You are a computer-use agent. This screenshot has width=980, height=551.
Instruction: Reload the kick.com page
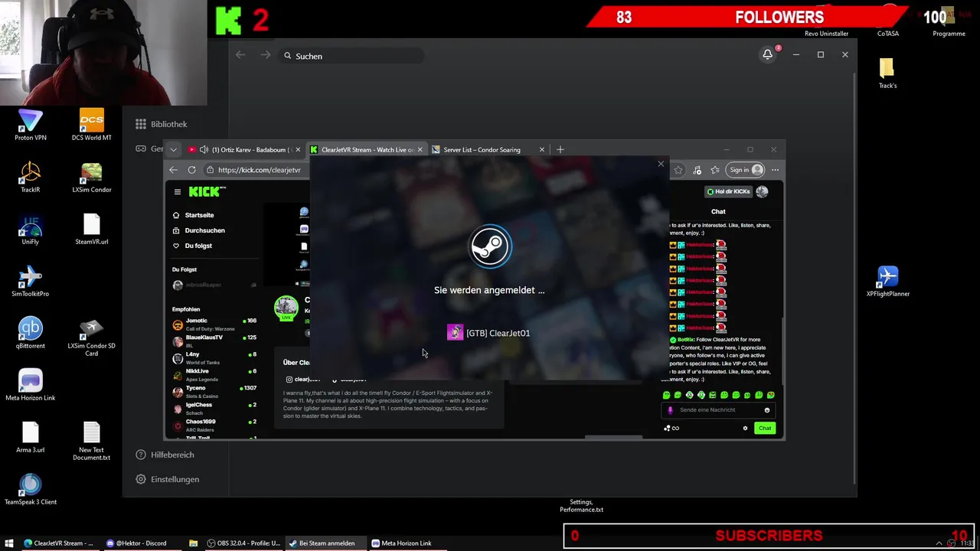tap(191, 170)
